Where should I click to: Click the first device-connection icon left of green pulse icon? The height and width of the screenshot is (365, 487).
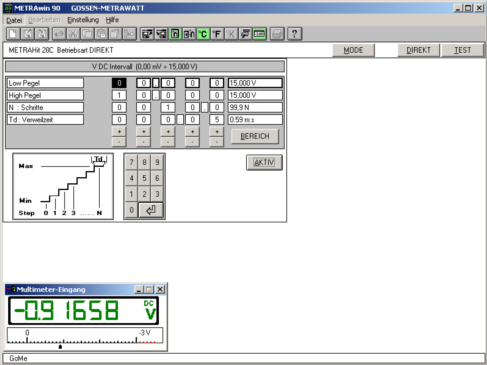147,34
